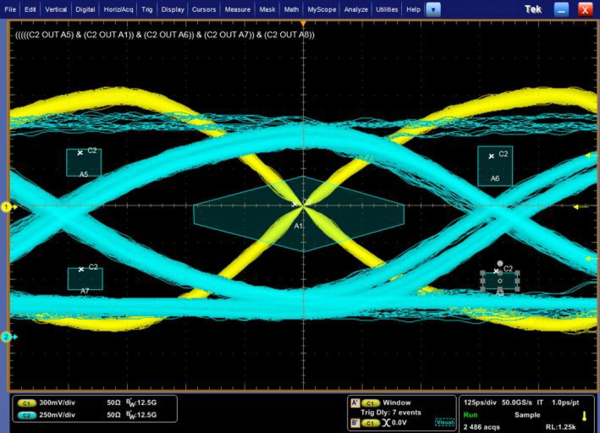The image size is (600, 433).
Task: Select the A5 visual trigger area box
Action: point(84,163)
